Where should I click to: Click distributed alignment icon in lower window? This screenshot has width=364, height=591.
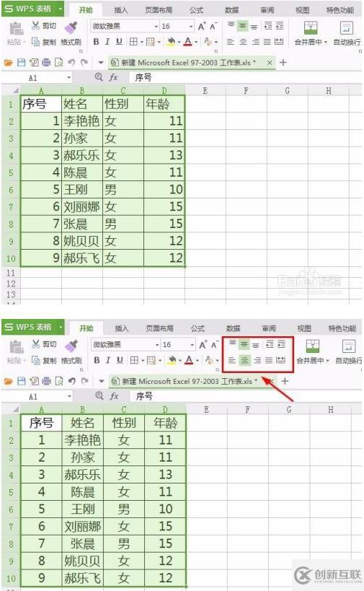click(281, 360)
